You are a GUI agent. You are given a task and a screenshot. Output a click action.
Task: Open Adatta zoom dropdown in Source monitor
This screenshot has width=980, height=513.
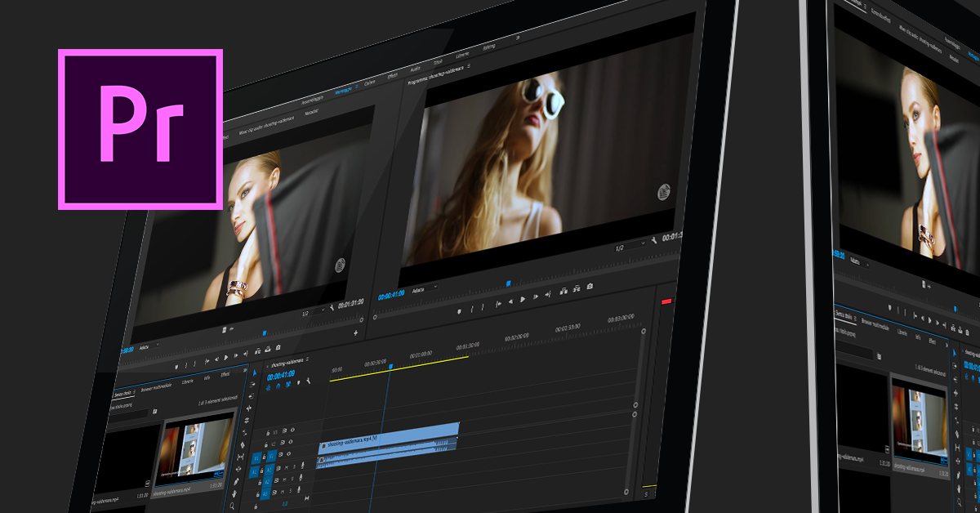(x=149, y=346)
